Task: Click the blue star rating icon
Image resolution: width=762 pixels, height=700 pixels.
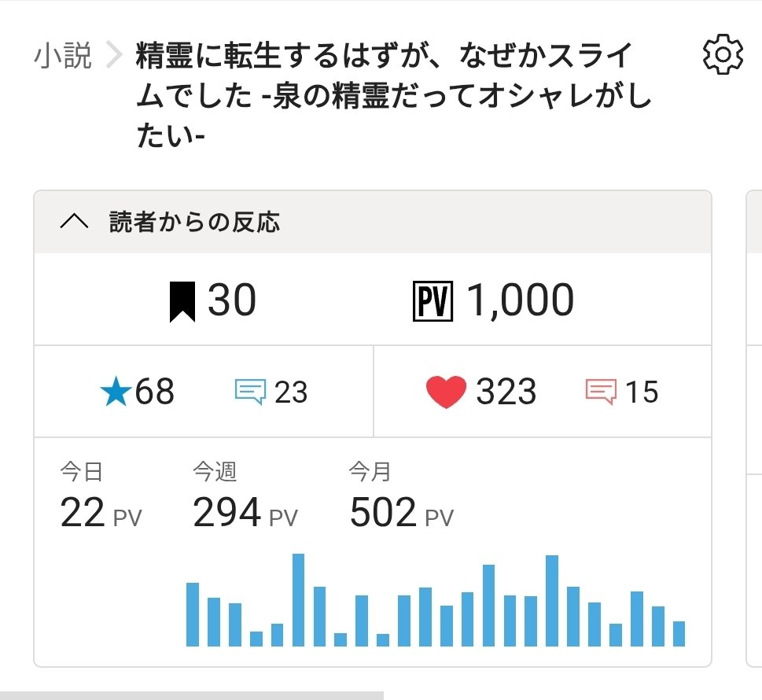Action: [x=116, y=392]
